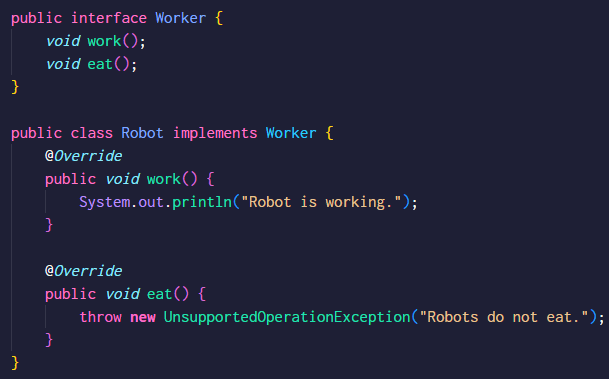Click the "Robots do not eat." string
Image resolution: width=609 pixels, height=379 pixels.
click(x=504, y=317)
